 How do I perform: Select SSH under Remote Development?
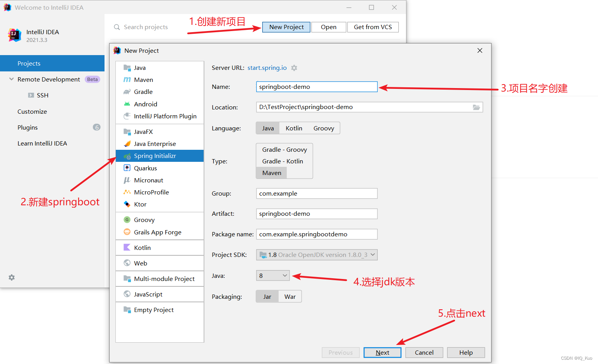tap(43, 95)
